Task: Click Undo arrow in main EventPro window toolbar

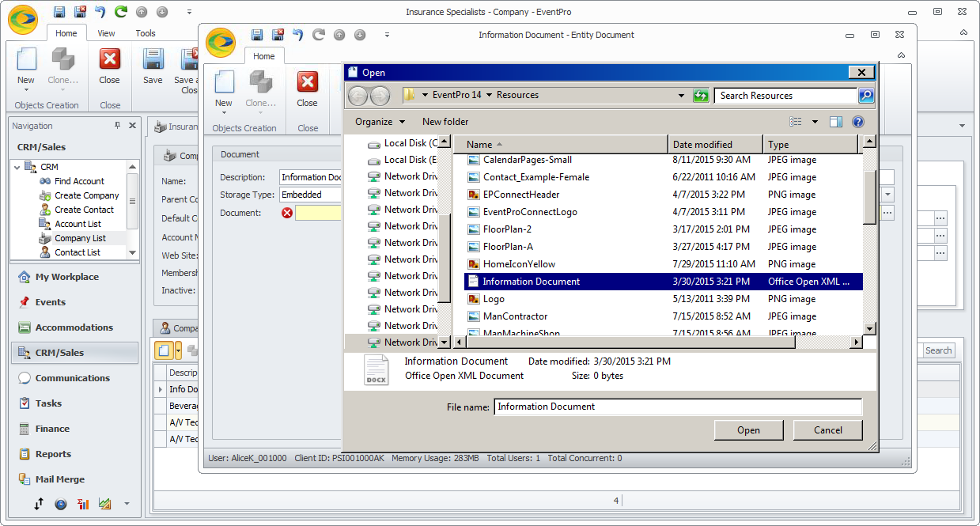Action: (100, 12)
